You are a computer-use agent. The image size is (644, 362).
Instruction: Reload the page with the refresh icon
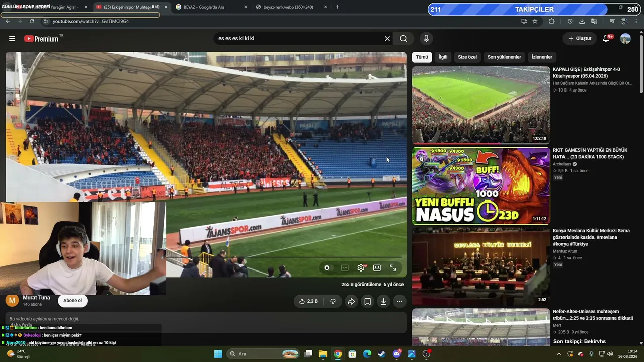tap(32, 21)
